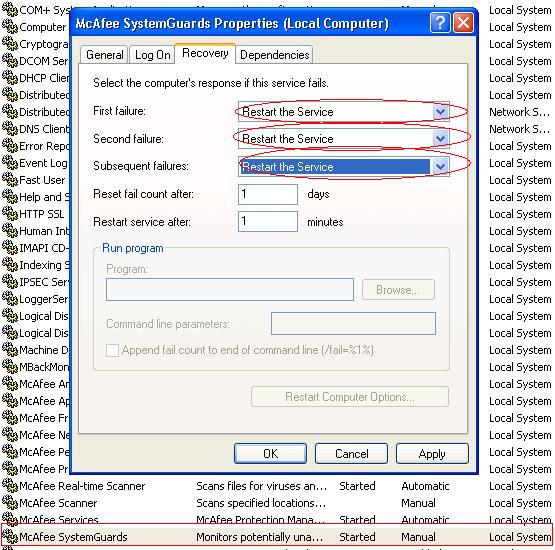Click the DCOM Server service icon
This screenshot has height=550, width=555.
tap(10, 61)
